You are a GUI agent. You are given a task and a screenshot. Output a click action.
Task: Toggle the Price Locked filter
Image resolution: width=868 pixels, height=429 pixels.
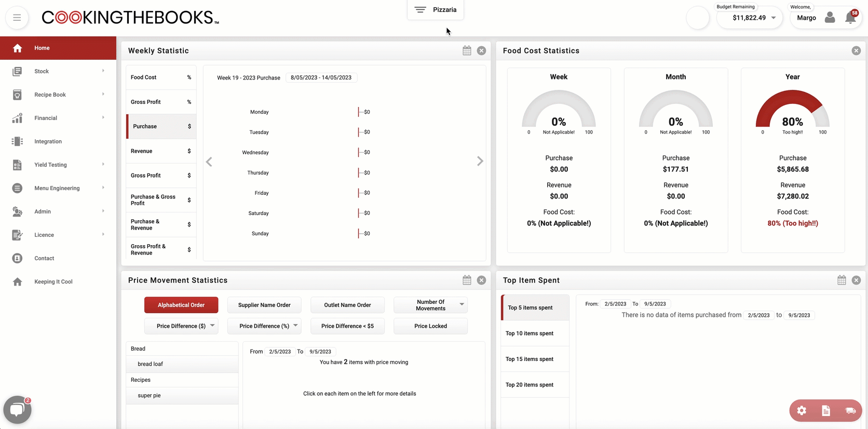tap(430, 326)
